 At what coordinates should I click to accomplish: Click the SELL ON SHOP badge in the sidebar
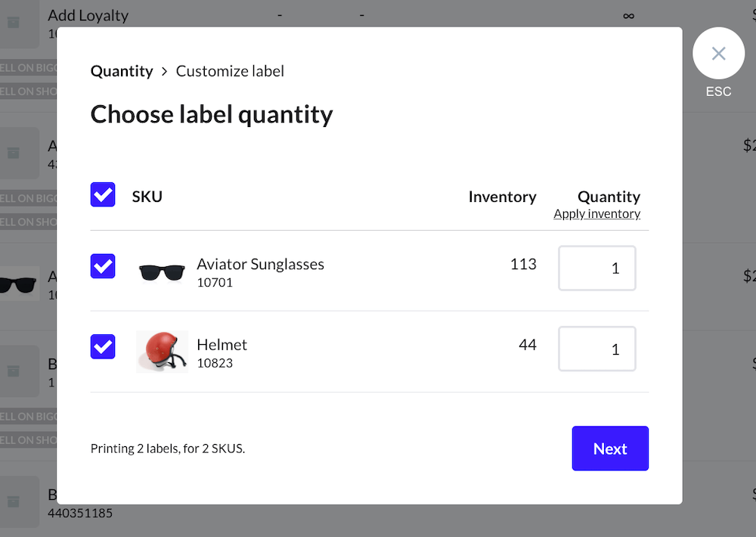[29, 91]
